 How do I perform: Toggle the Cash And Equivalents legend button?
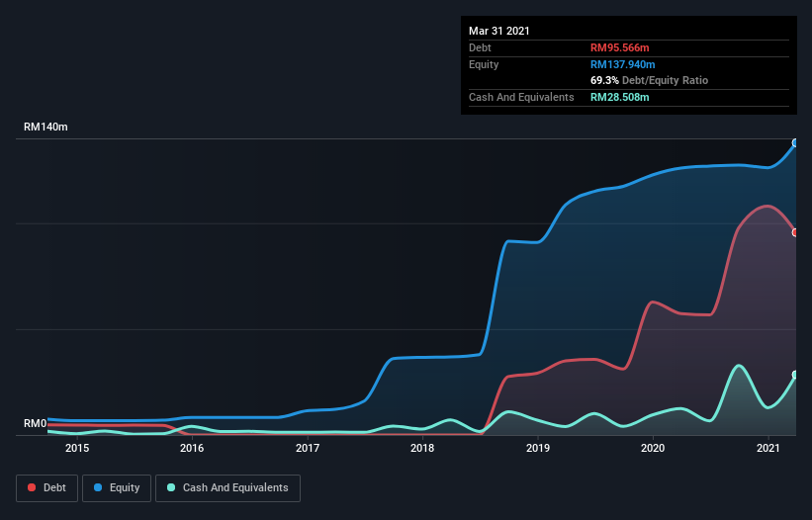pyautogui.click(x=227, y=488)
